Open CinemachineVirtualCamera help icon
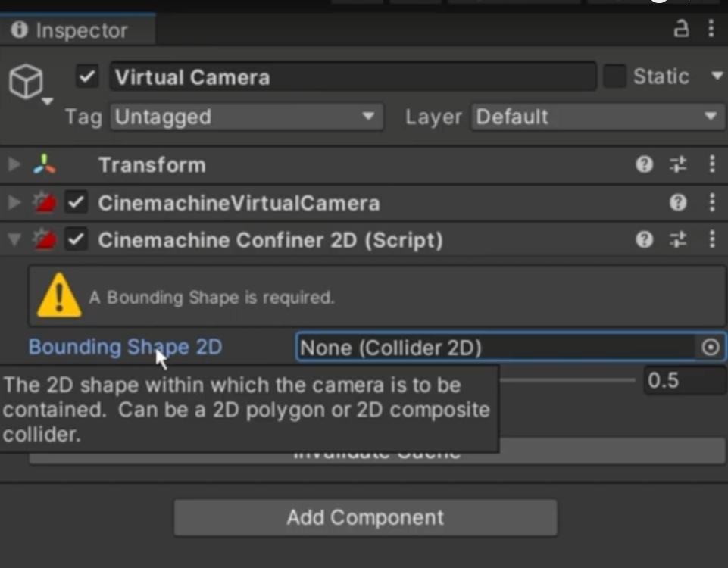Image resolution: width=728 pixels, height=568 pixels. (x=678, y=202)
